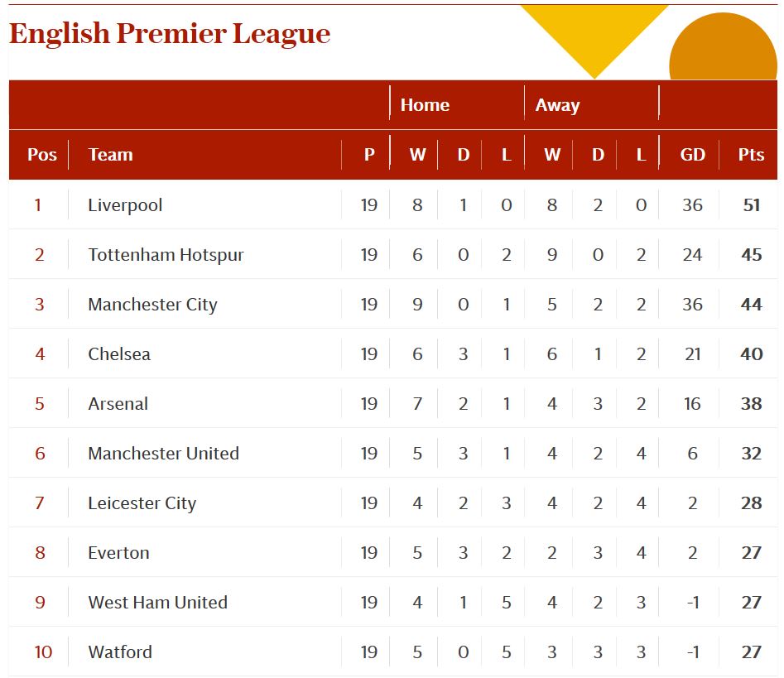
Task: Open the Manchester United team link
Action: 163,454
